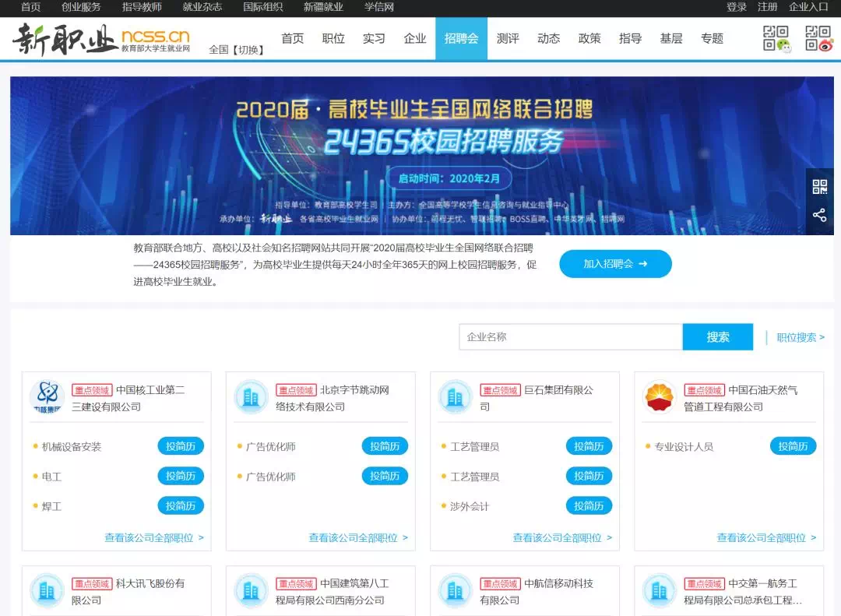Click the 加入招聘会 button
This screenshot has height=616, width=841.
(x=615, y=264)
